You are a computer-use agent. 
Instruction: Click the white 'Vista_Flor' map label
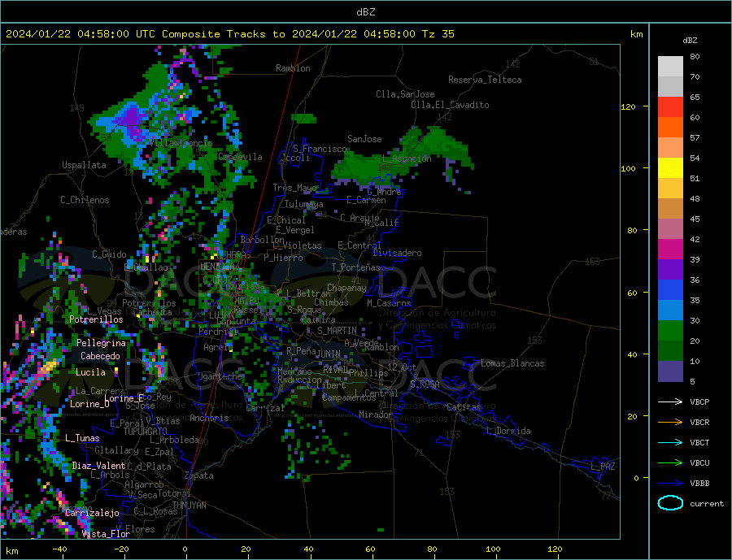106,534
